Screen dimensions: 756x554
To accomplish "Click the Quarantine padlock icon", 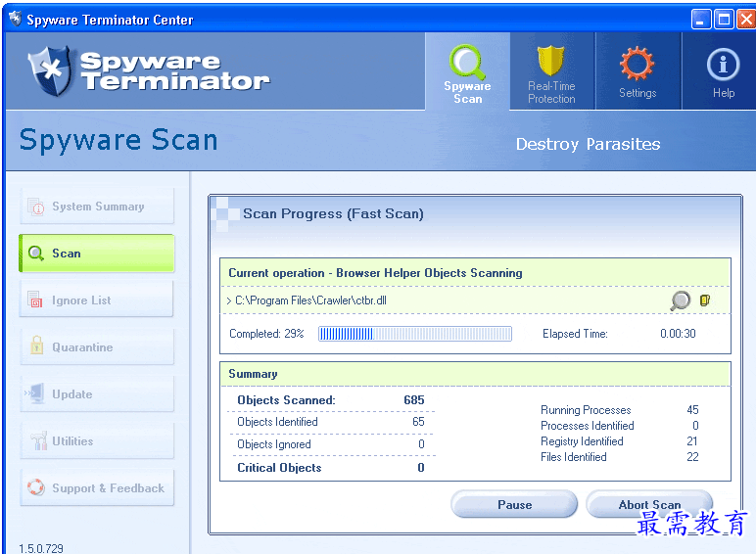I will pyautogui.click(x=36, y=345).
